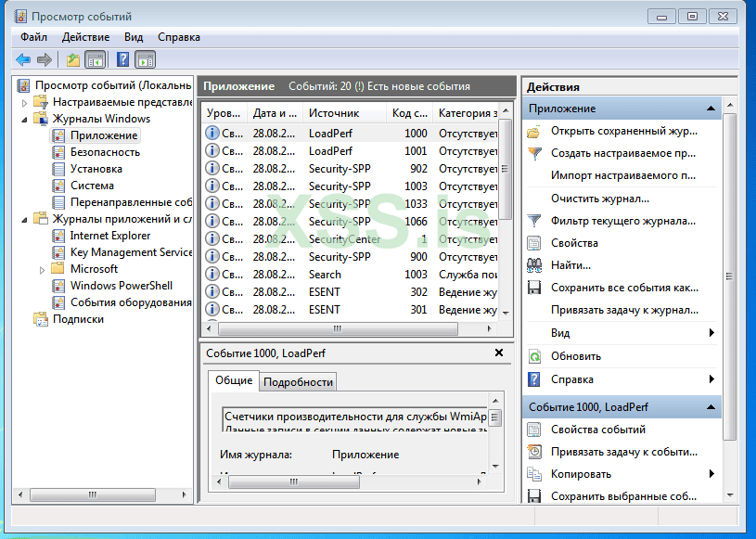756x539 pixels.
Task: Open the 'Действие' menu
Action: [x=85, y=37]
